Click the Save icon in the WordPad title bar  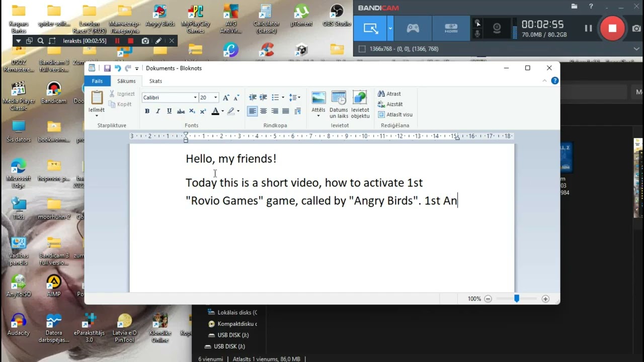click(x=107, y=68)
